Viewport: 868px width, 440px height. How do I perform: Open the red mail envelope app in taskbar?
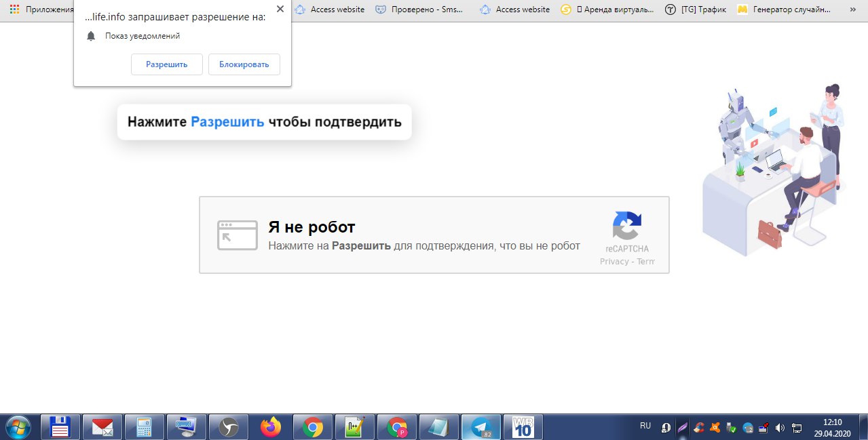tap(102, 428)
